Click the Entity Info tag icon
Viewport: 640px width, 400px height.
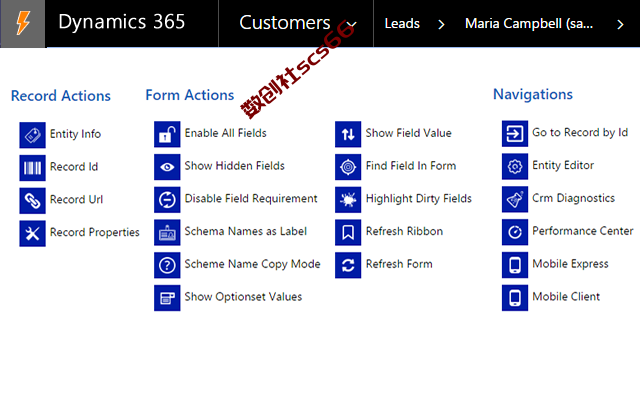32,135
